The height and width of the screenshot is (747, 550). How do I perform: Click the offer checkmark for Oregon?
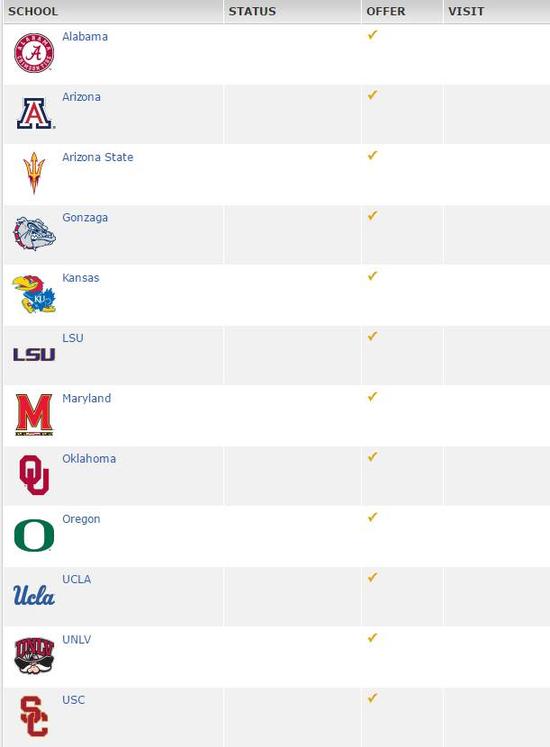tap(373, 517)
